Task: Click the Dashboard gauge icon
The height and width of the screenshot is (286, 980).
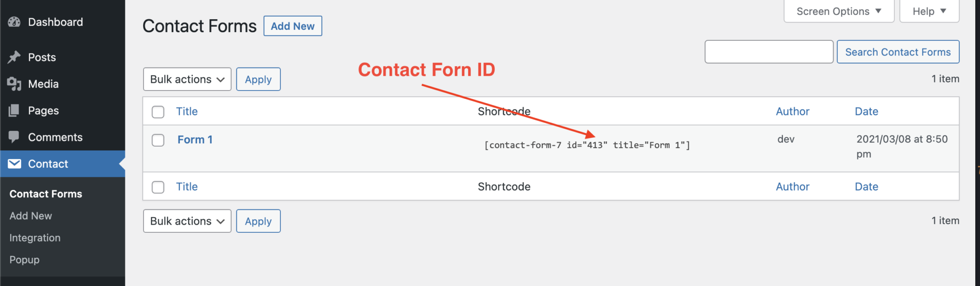Action: pyautogui.click(x=14, y=22)
